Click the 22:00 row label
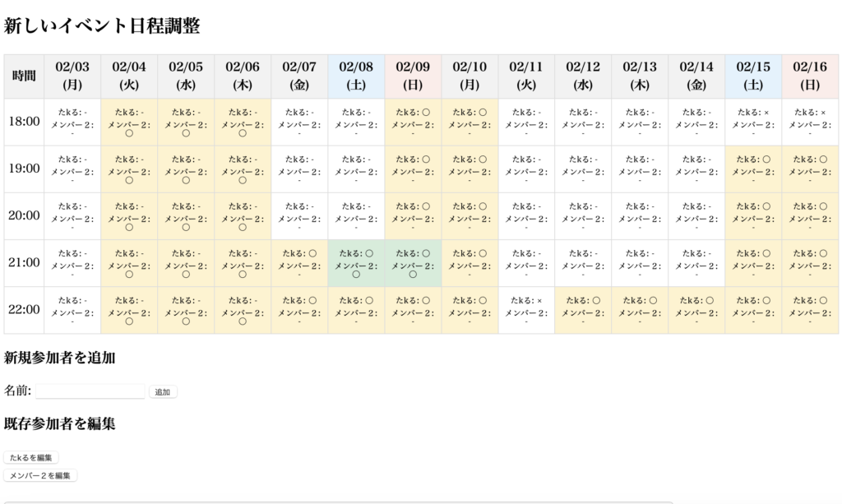 tap(24, 310)
